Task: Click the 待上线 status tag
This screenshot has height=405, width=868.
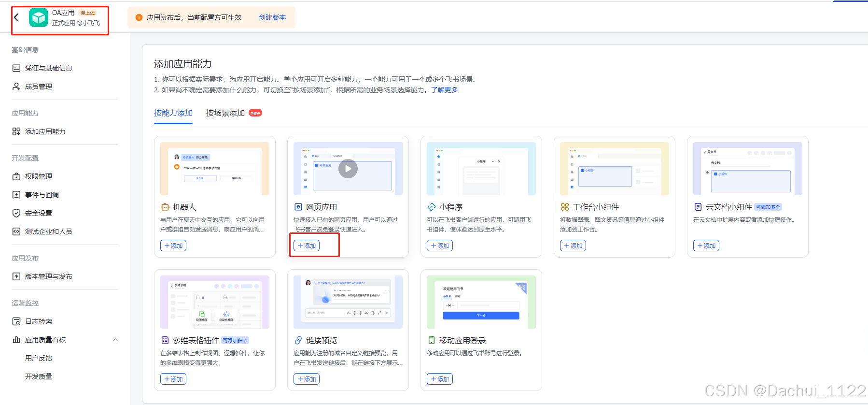Action: click(x=87, y=13)
